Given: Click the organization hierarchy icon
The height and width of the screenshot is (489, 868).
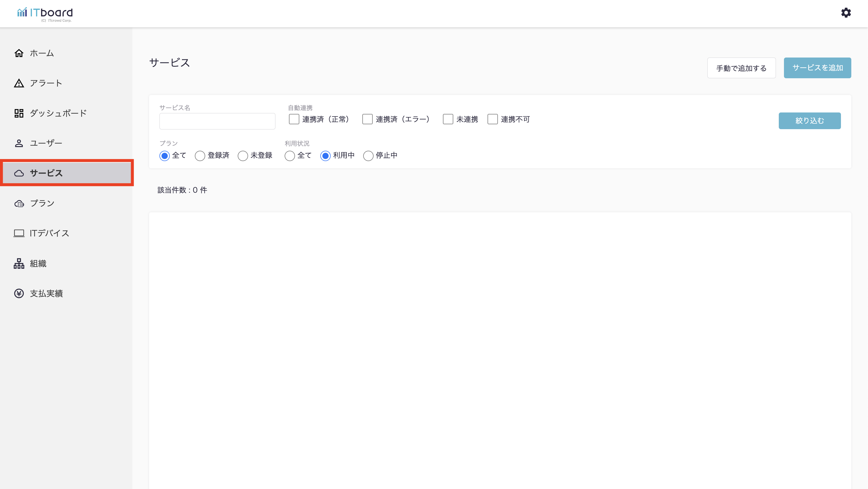Looking at the screenshot, I should pos(19,263).
